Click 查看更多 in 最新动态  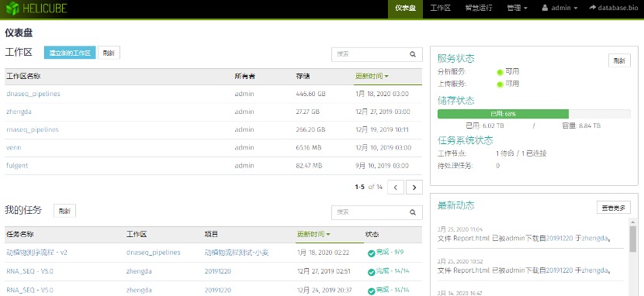(x=613, y=208)
